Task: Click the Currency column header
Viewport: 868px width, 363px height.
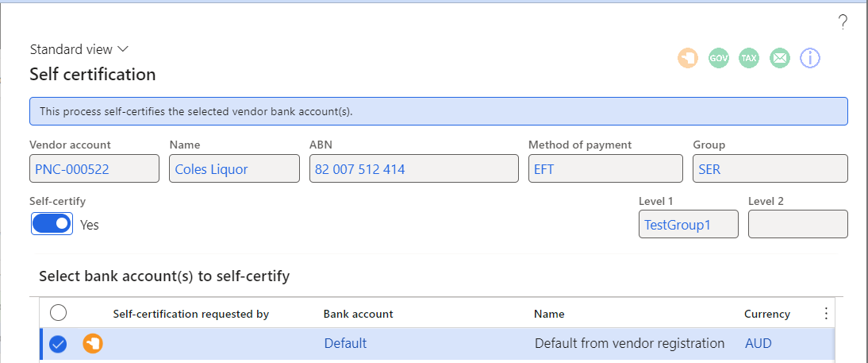Action: coord(766,315)
